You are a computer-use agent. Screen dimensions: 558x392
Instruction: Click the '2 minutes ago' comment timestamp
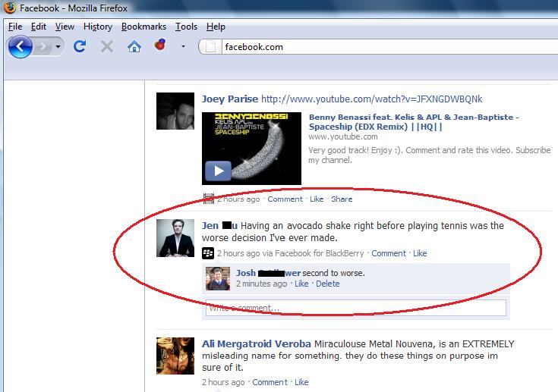[262, 284]
